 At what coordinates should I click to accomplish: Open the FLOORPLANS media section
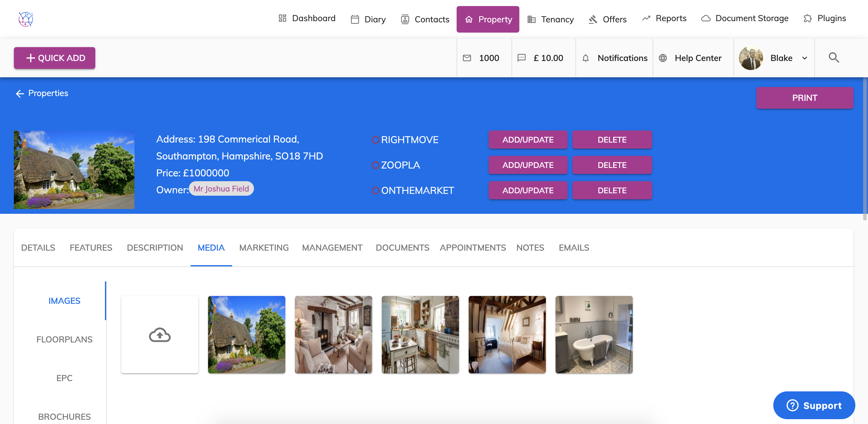coord(64,339)
